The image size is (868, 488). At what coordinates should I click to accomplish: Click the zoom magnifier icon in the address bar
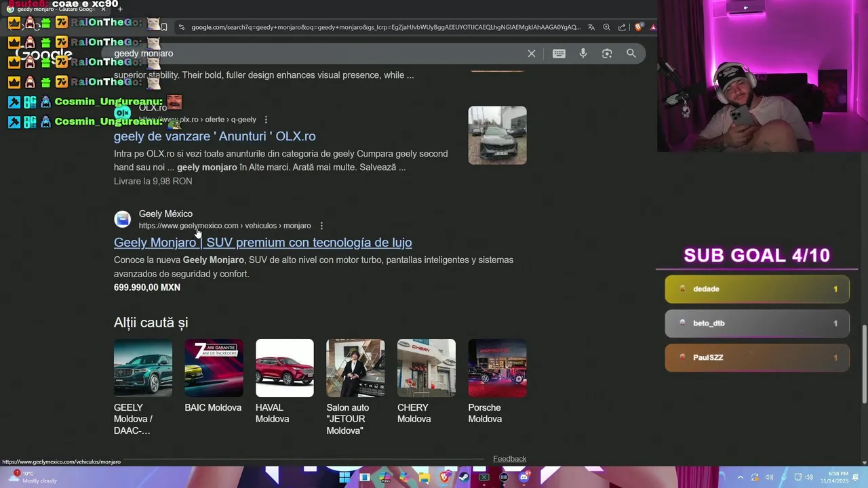click(606, 27)
